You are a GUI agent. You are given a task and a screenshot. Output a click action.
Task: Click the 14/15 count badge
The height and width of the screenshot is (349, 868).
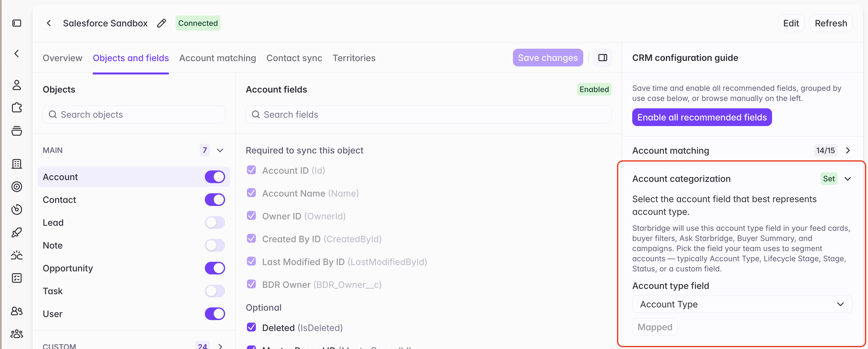pyautogui.click(x=826, y=150)
